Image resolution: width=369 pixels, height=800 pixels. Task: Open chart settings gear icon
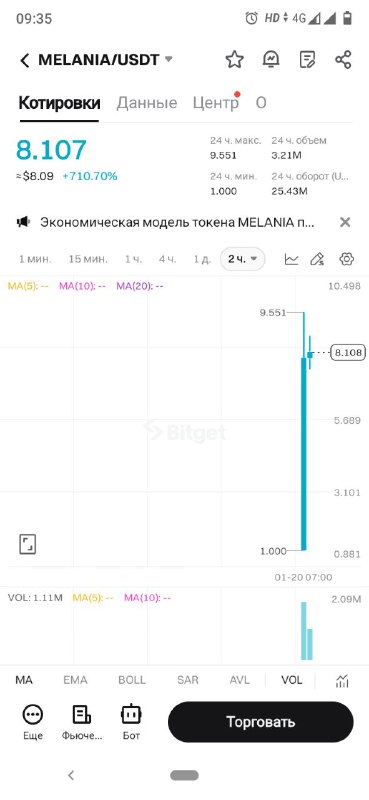347,259
